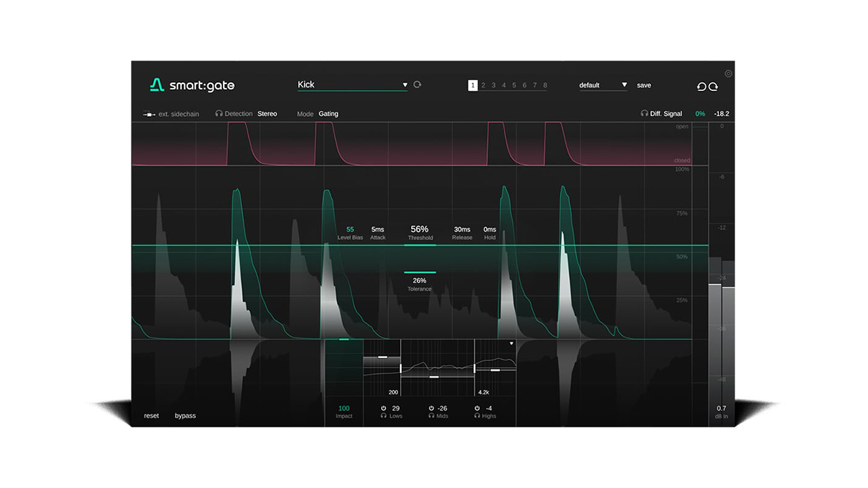Click the undo arrow icon
This screenshot has height=488, width=868.
[x=702, y=86]
